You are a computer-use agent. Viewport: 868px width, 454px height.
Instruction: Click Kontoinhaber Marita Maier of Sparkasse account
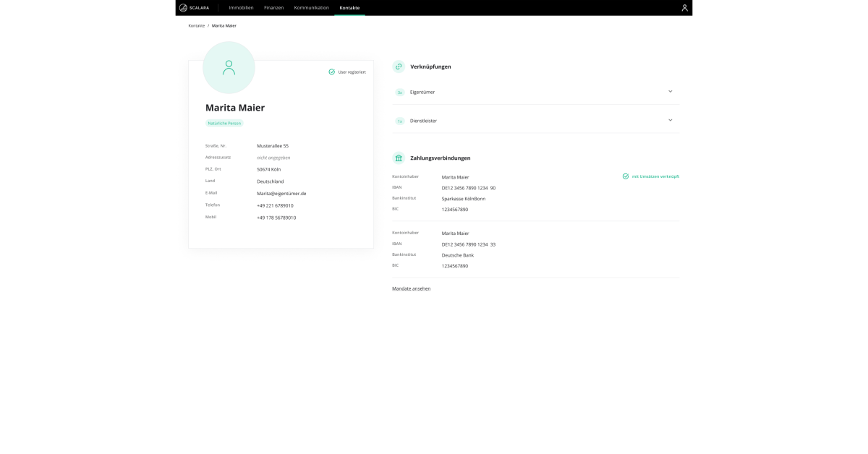click(456, 177)
